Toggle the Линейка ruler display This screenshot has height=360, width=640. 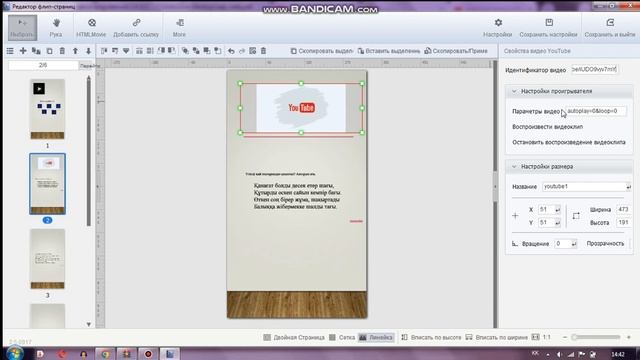[376, 338]
